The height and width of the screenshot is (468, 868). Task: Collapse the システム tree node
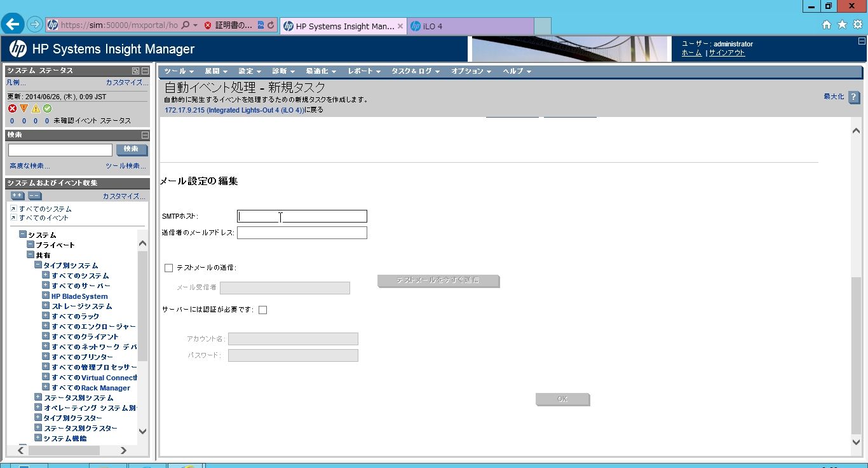(23, 235)
